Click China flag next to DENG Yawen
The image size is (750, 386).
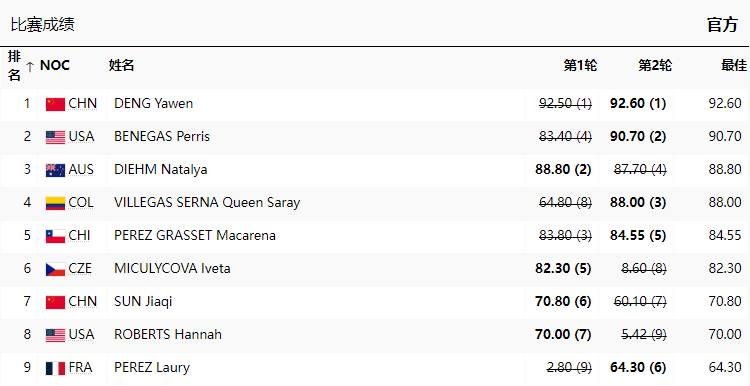[55, 104]
